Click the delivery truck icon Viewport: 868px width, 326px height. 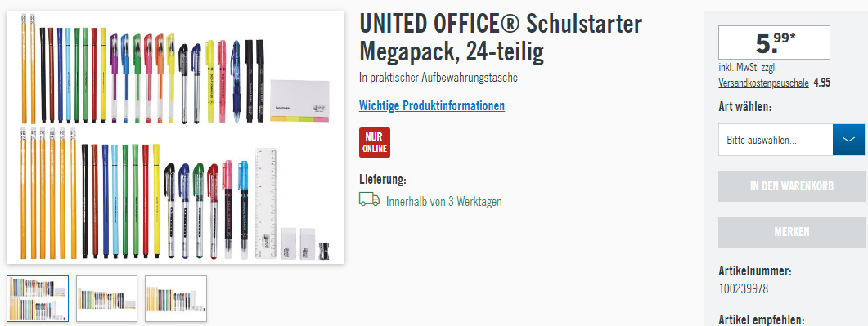(369, 200)
